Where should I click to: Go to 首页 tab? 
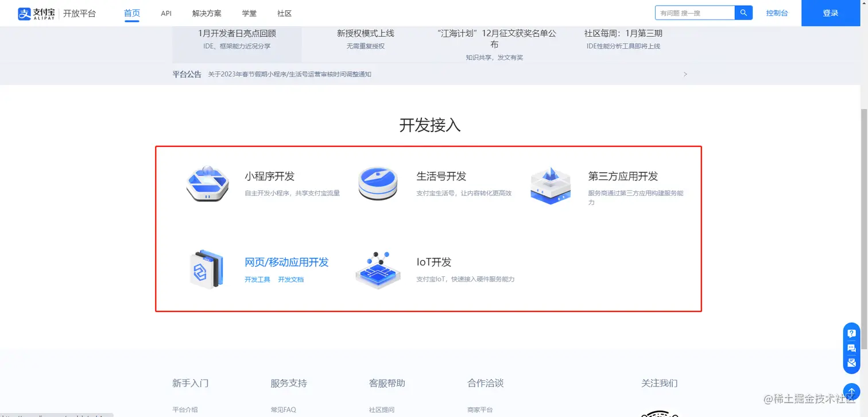[x=132, y=13]
